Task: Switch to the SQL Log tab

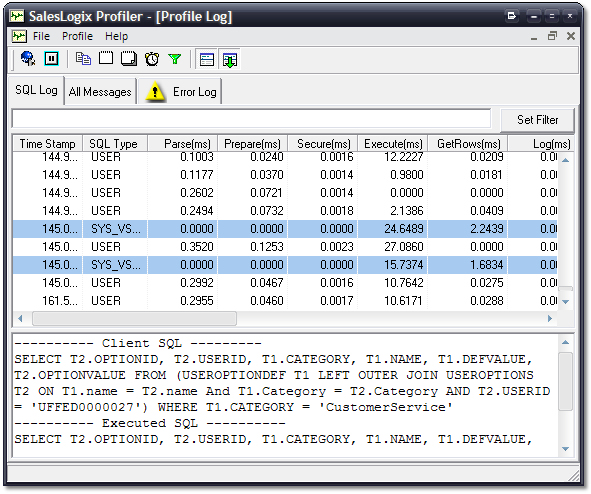Action: pyautogui.click(x=36, y=90)
